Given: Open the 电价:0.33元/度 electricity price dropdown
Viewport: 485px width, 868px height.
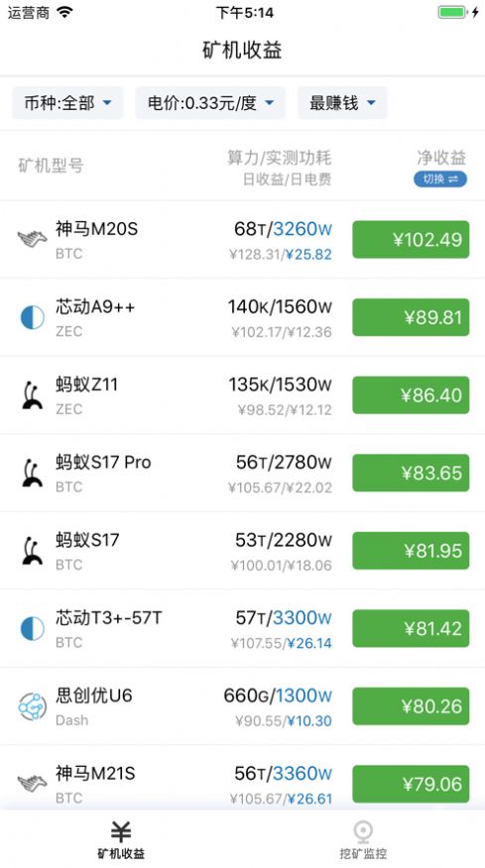Looking at the screenshot, I should (210, 103).
